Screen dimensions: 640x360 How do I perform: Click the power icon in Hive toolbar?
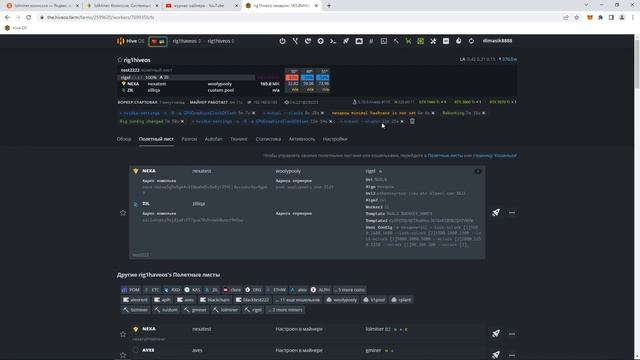coord(282,41)
